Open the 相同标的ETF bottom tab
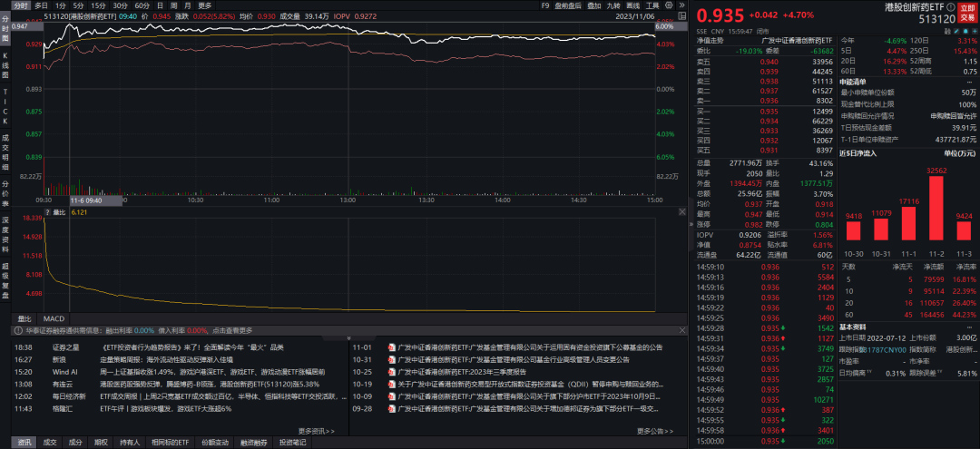This screenshot has height=449, width=980. 170,443
